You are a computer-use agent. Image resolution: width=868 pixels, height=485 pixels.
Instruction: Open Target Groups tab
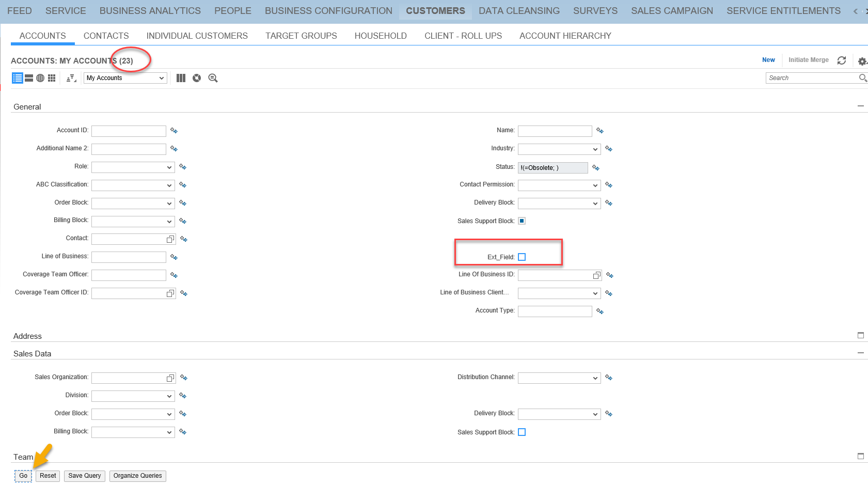click(x=301, y=36)
